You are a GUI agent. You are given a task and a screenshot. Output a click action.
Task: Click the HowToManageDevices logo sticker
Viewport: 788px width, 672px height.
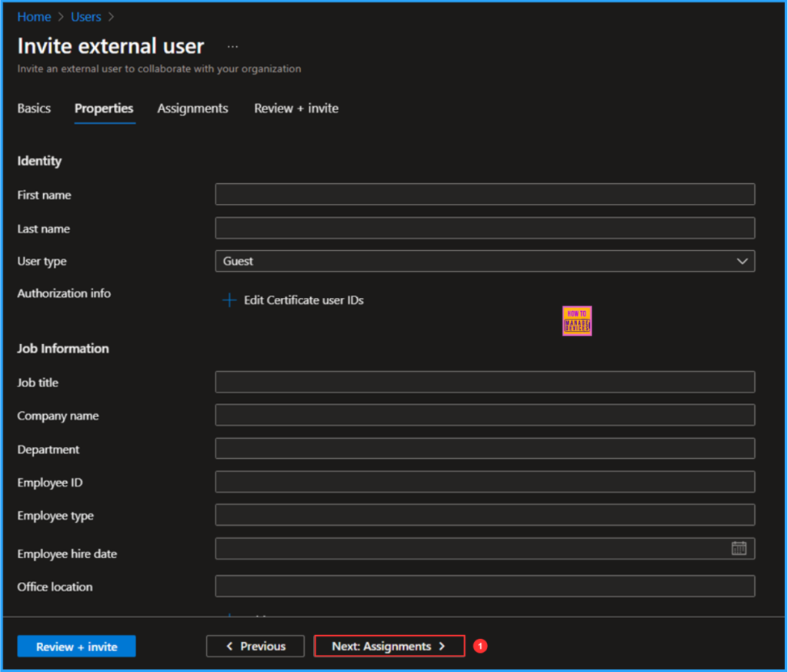click(x=576, y=320)
